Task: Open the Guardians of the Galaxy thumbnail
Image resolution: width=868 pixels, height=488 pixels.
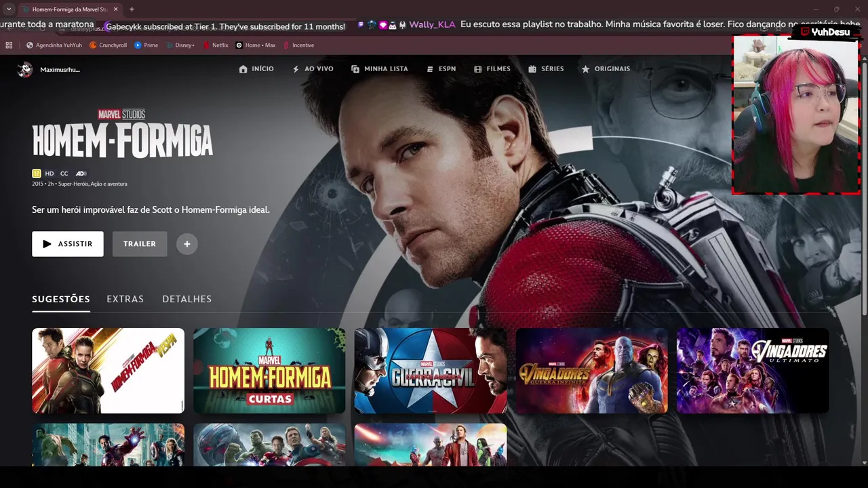Action: coord(431,445)
